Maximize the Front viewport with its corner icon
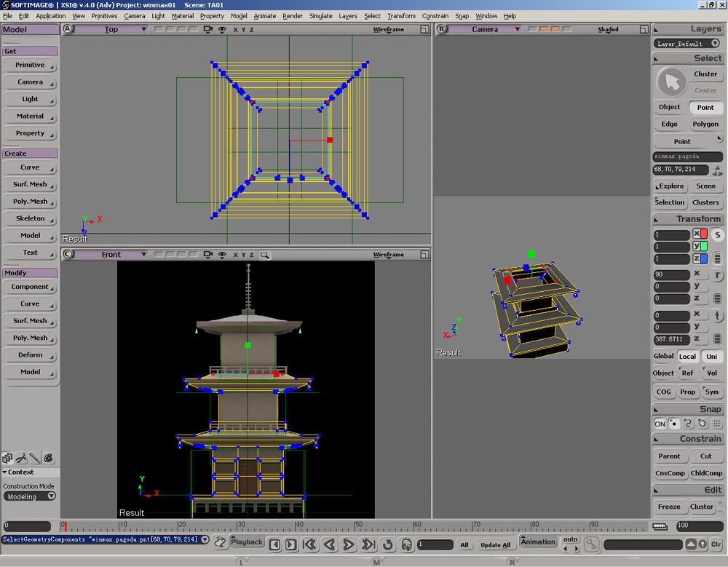The width and height of the screenshot is (728, 567). coord(424,255)
